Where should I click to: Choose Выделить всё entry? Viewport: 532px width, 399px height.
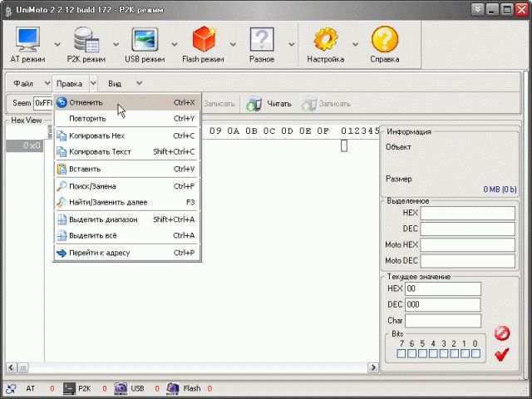(127, 235)
